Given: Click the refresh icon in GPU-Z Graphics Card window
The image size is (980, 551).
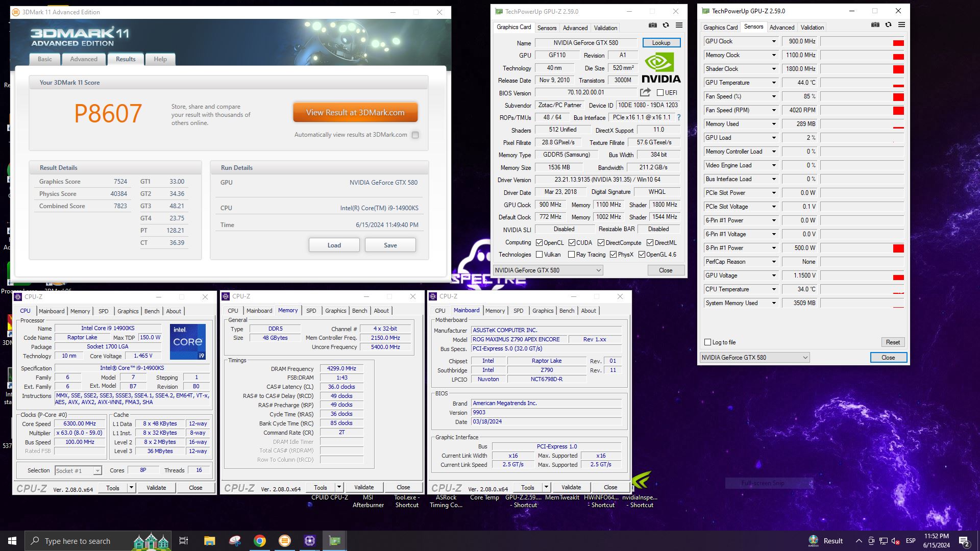Looking at the screenshot, I should (x=666, y=25).
